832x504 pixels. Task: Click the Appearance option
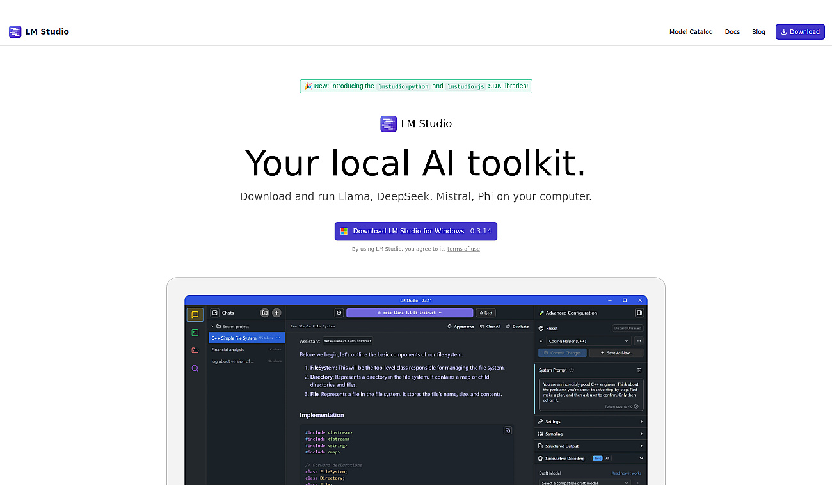click(461, 326)
